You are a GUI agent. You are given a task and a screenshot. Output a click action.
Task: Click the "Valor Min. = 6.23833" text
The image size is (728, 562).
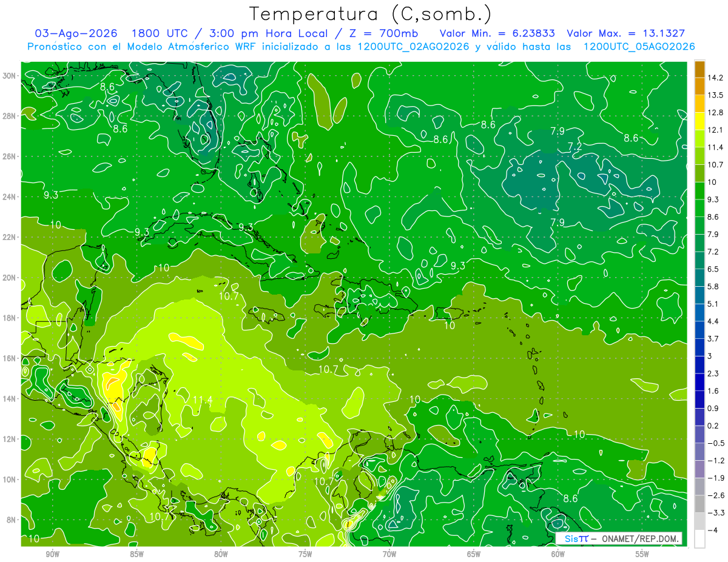coord(497,33)
